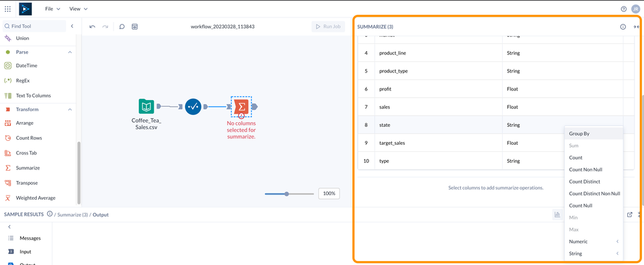This screenshot has height=265, width=644.
Task: Click the info icon beside SAMPLE RESULTS
Action: pos(50,214)
